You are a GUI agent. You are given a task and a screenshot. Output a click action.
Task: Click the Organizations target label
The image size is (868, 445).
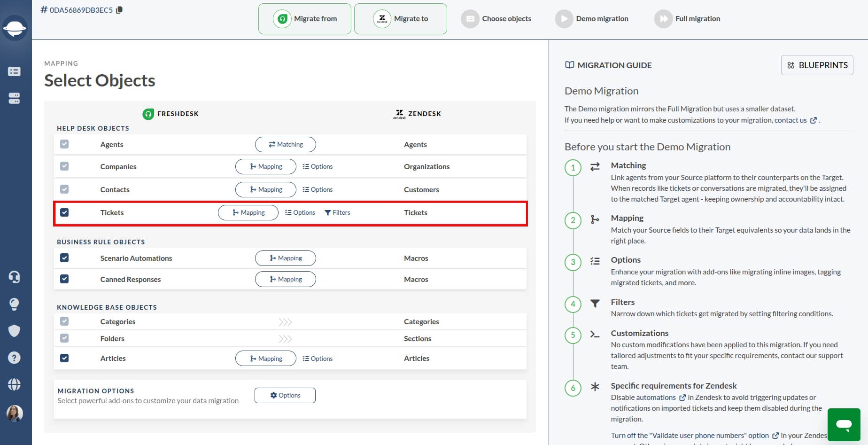[x=426, y=166]
